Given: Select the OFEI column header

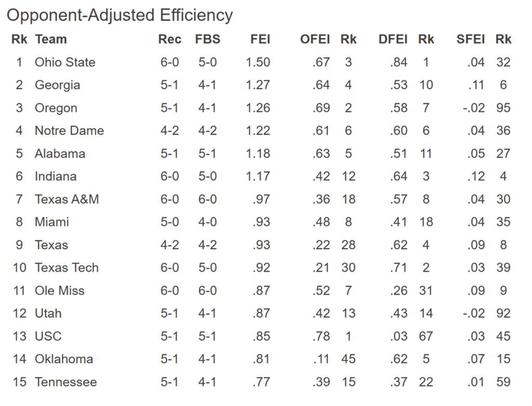Looking at the screenshot, I should [315, 39].
